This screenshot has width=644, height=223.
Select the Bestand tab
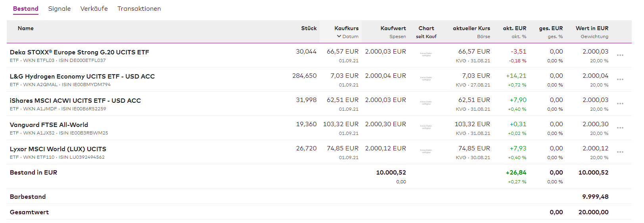26,9
